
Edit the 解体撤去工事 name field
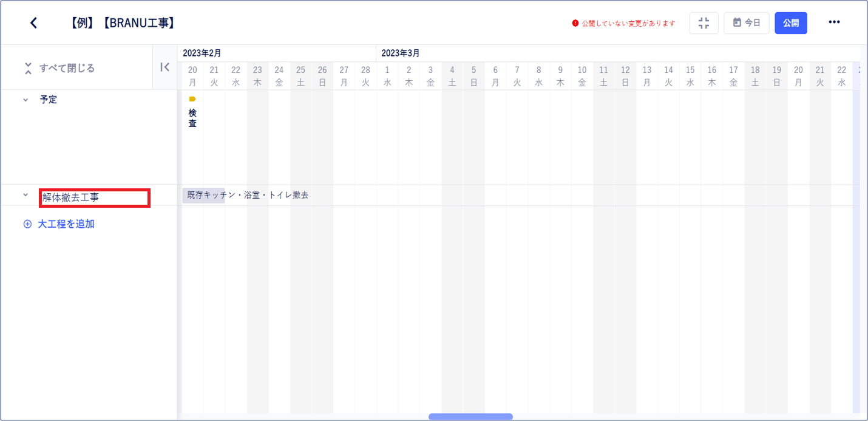tap(95, 197)
